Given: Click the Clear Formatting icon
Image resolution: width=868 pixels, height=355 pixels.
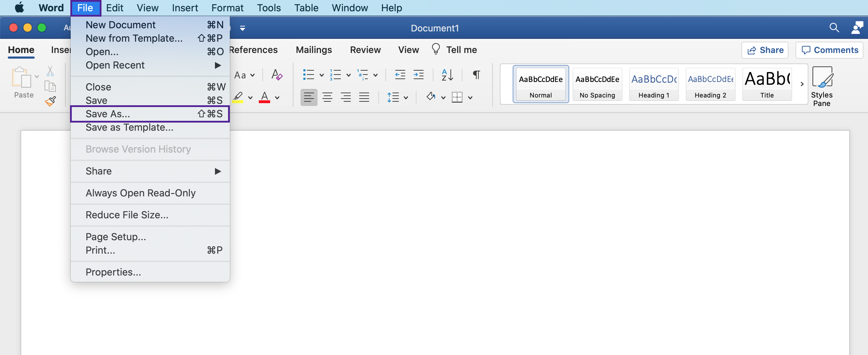Looking at the screenshot, I should coord(277,75).
